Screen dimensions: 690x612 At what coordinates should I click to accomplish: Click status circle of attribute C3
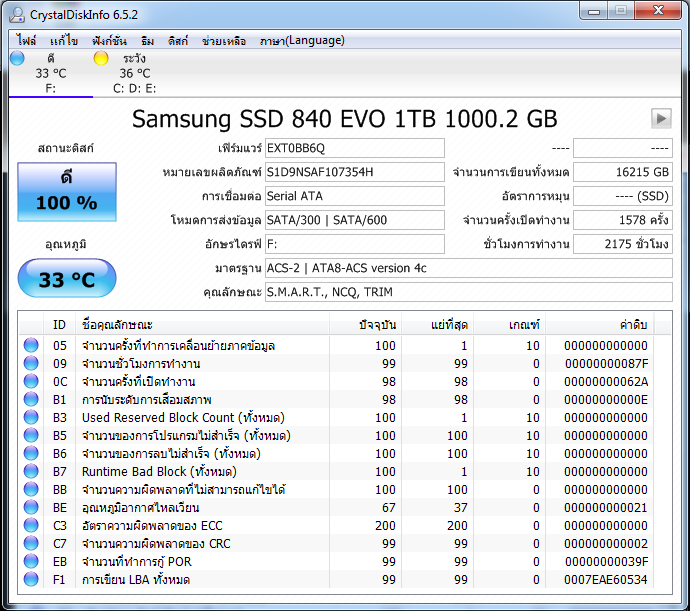[31, 525]
